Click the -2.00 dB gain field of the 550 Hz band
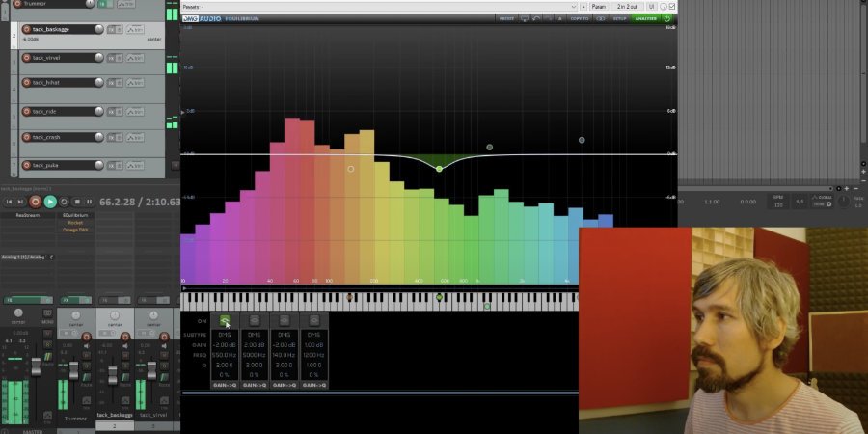 (224, 345)
